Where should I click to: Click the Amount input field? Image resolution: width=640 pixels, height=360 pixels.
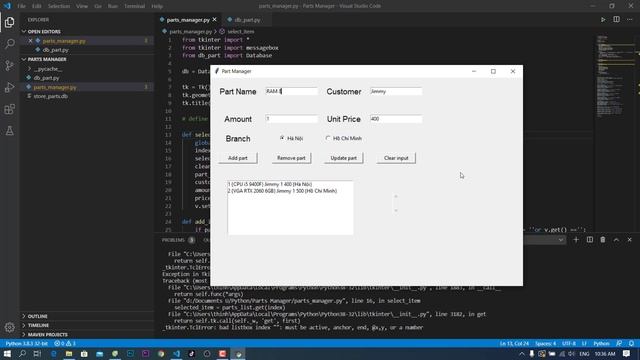coord(291,119)
